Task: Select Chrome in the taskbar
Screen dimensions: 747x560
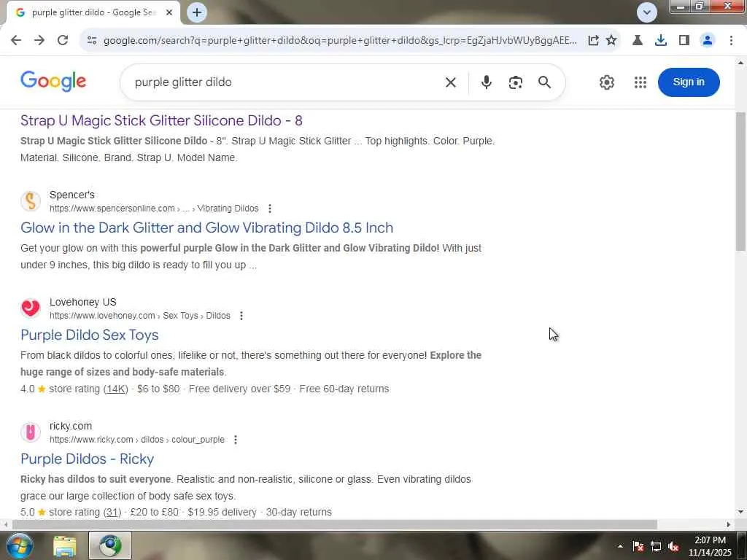Action: pos(110,546)
